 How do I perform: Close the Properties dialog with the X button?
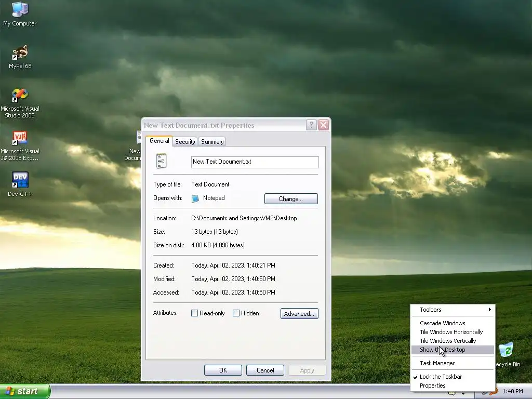(323, 125)
